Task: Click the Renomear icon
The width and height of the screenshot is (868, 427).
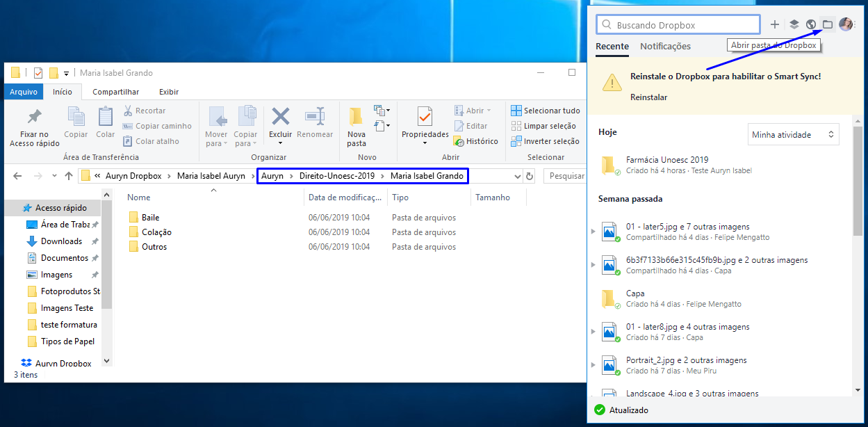Action: (315, 116)
